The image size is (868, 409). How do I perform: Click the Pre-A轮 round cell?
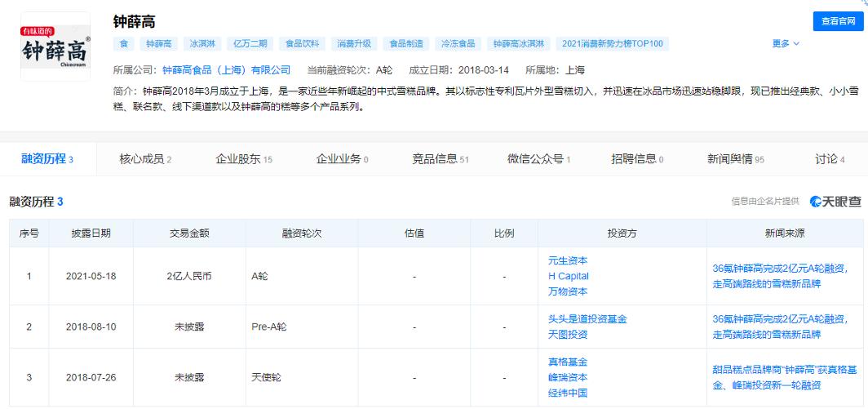tap(302, 327)
